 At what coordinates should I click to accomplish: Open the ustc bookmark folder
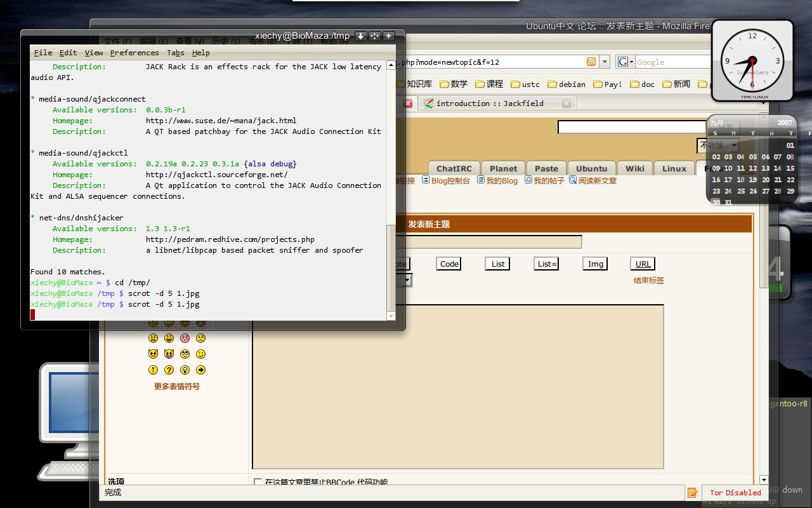click(525, 84)
